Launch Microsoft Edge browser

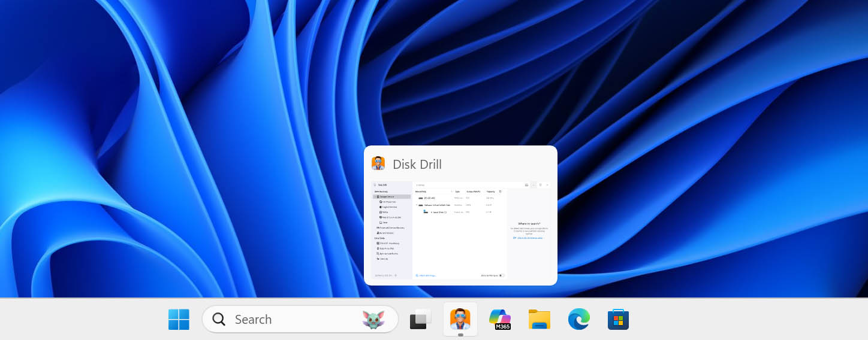coord(579,319)
